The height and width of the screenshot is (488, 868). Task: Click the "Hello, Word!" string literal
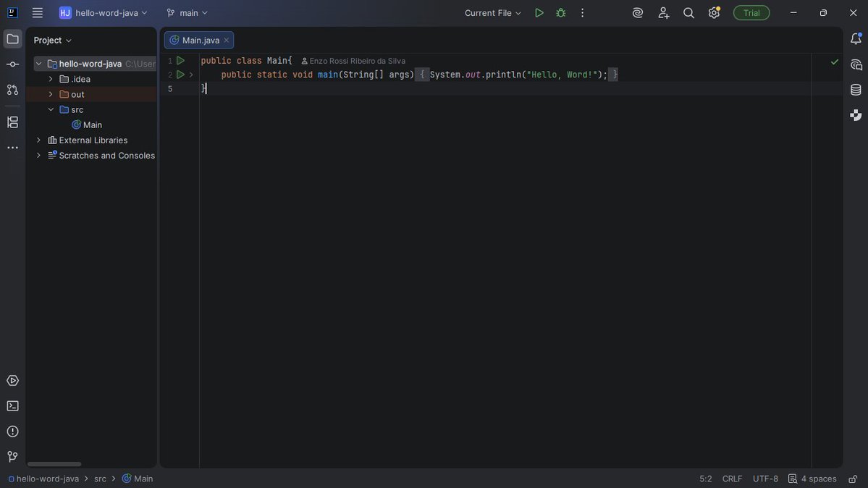(x=562, y=75)
